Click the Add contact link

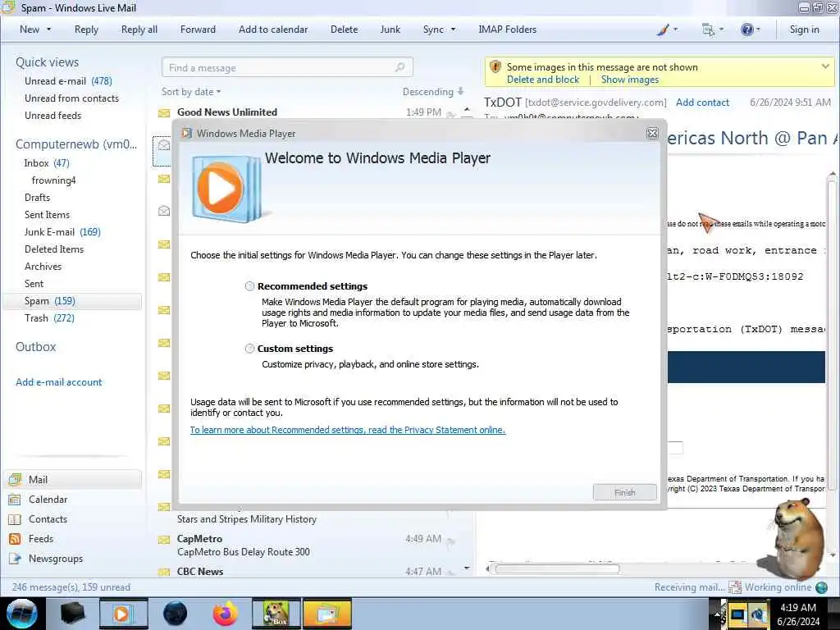point(702,103)
